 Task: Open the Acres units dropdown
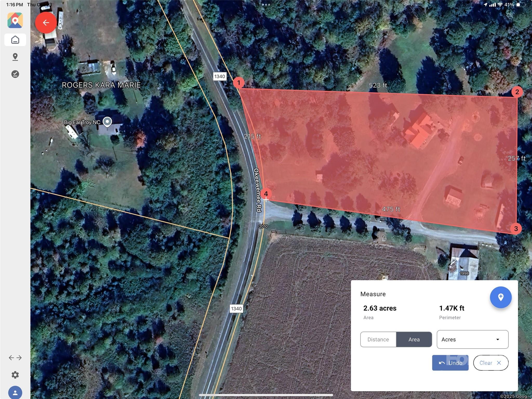473,339
